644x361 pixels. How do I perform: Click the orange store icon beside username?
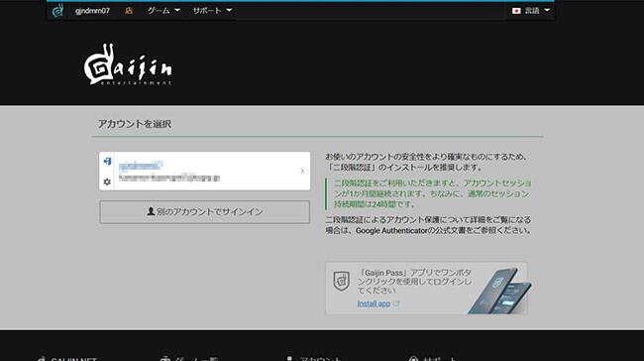(x=129, y=11)
